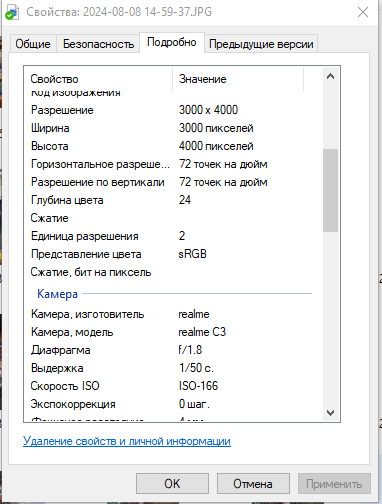
Task: Click the Применить button
Action: click(334, 484)
